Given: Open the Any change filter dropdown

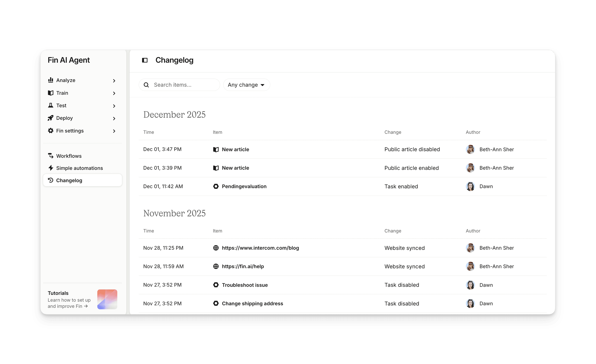Looking at the screenshot, I should point(246,85).
